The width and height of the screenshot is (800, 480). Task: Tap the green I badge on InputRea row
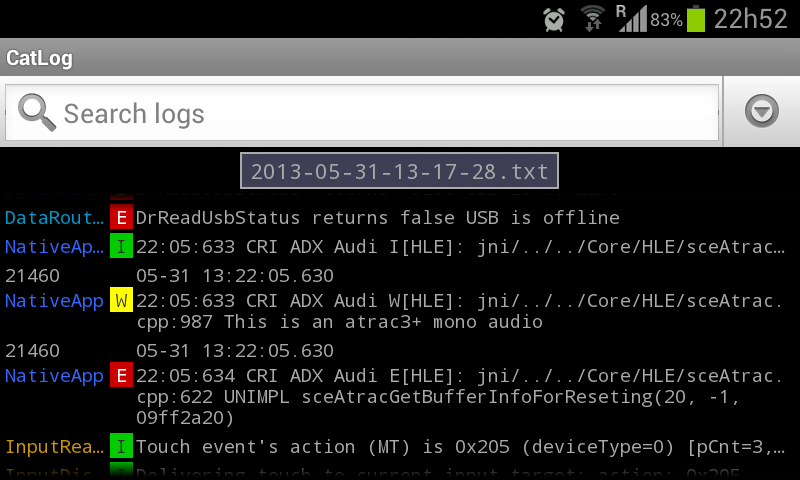pos(121,447)
